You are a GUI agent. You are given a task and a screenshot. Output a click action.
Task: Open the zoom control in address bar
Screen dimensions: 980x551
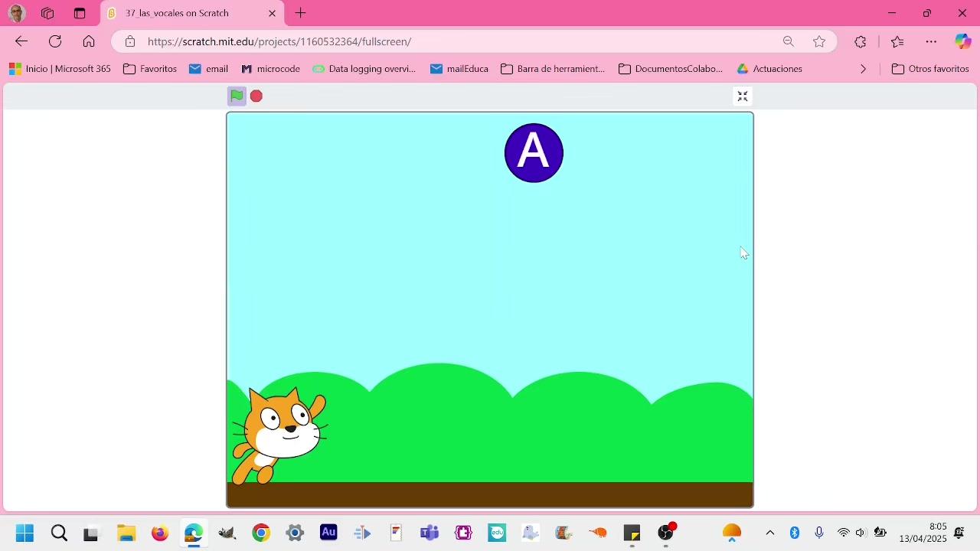pos(789,41)
